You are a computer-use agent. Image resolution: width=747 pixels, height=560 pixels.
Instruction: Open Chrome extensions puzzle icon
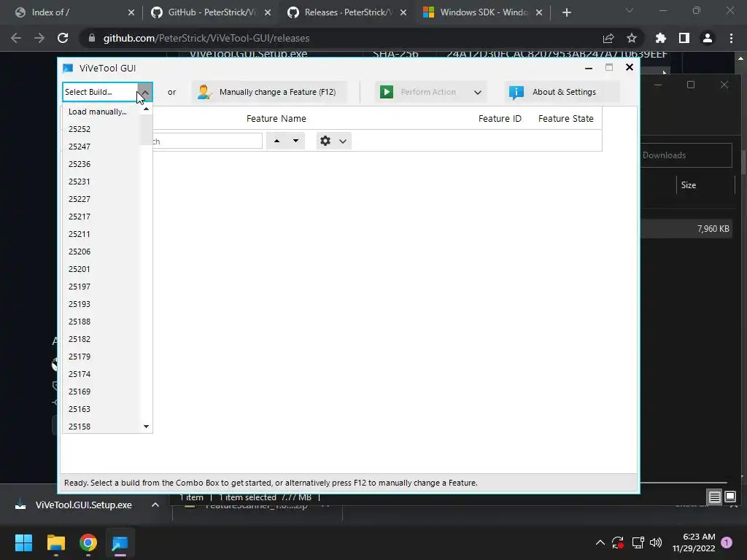[661, 38]
